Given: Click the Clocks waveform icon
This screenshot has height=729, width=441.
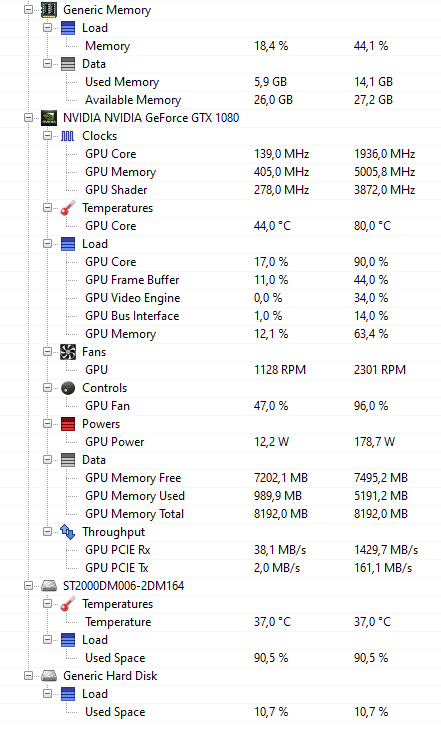Looking at the screenshot, I should (x=67, y=136).
